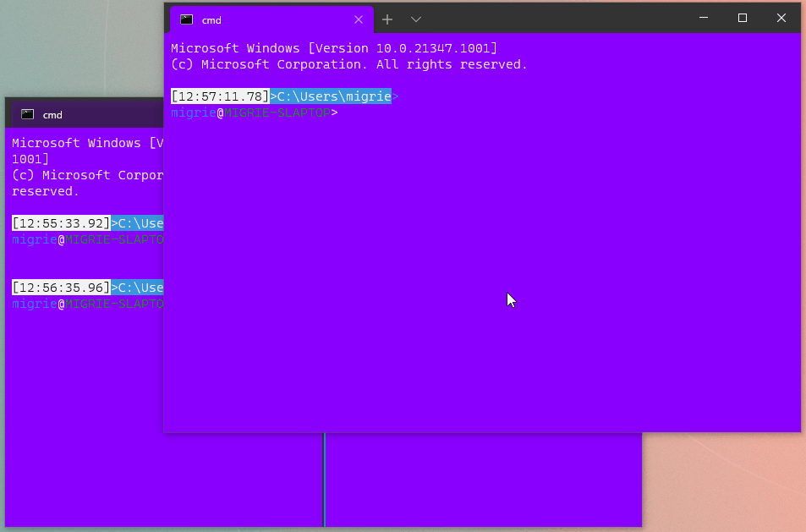Click the [12:57:11.78] timestamp in the front window
Viewport: 806px width, 532px height.
tap(220, 96)
